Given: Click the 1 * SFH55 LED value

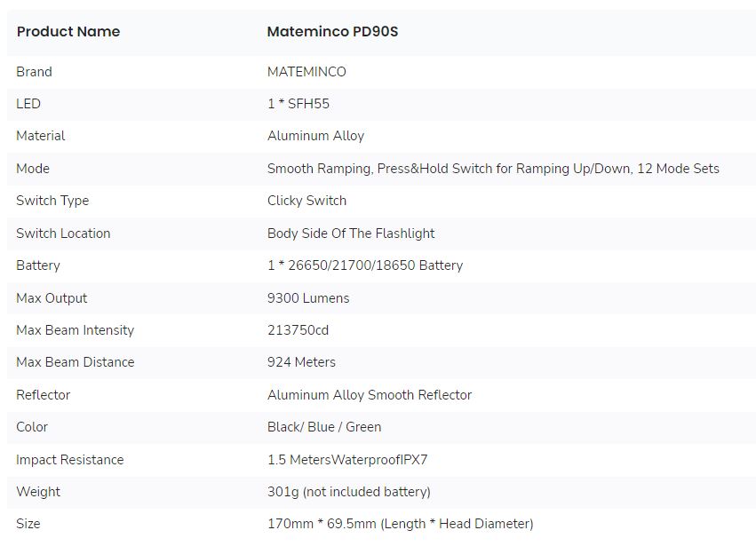Looking at the screenshot, I should point(298,104).
